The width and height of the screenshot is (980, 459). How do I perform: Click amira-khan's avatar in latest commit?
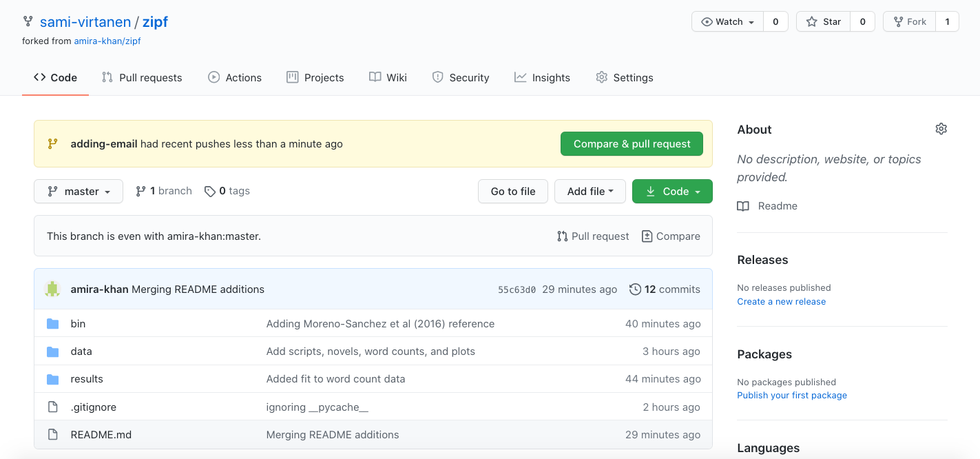pyautogui.click(x=52, y=289)
